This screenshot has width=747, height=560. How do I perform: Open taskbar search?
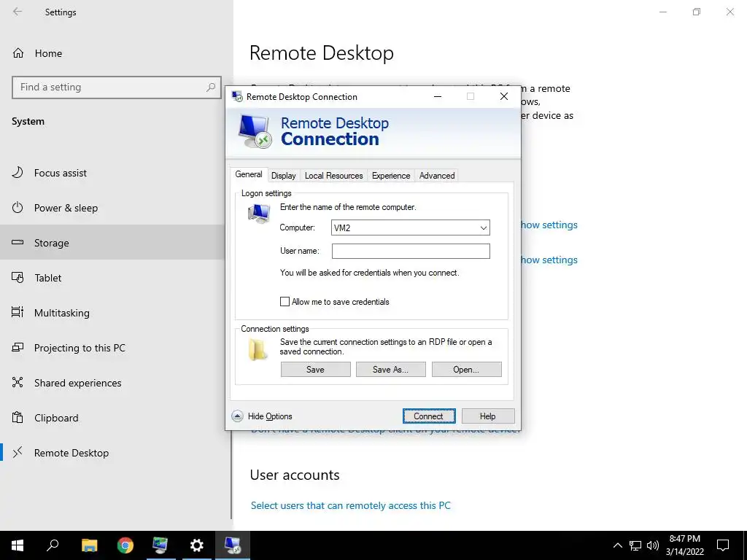(53, 545)
